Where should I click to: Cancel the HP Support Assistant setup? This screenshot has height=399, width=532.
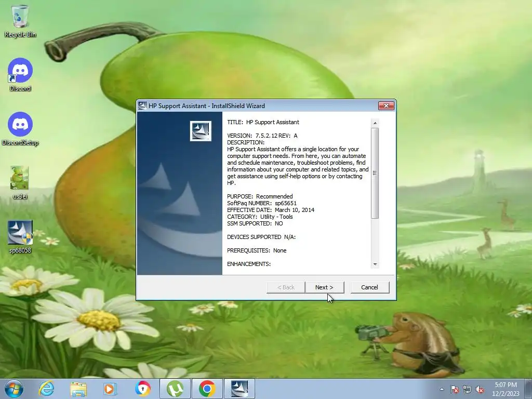tap(369, 287)
